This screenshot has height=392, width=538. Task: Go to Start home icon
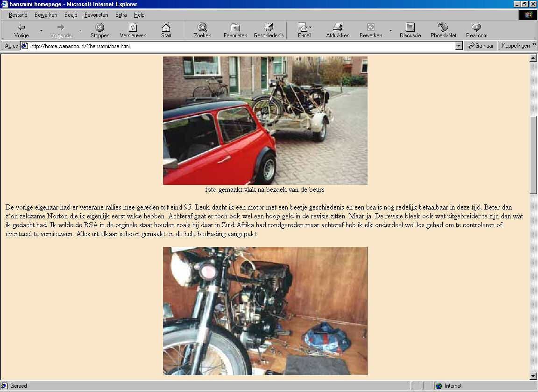pos(166,28)
